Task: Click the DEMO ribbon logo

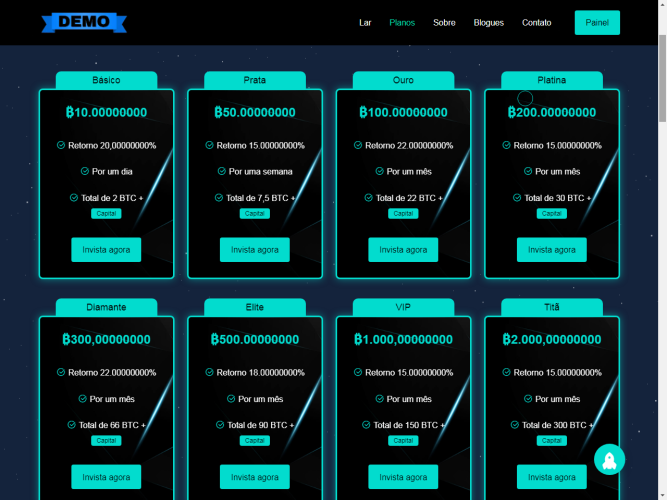Action: 84,22
